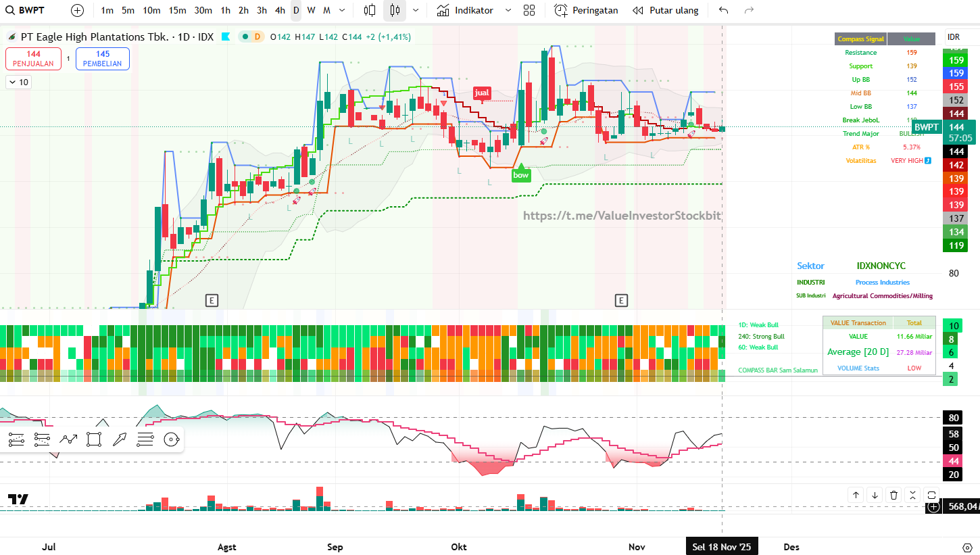Select the D daily timeframe

[296, 10]
